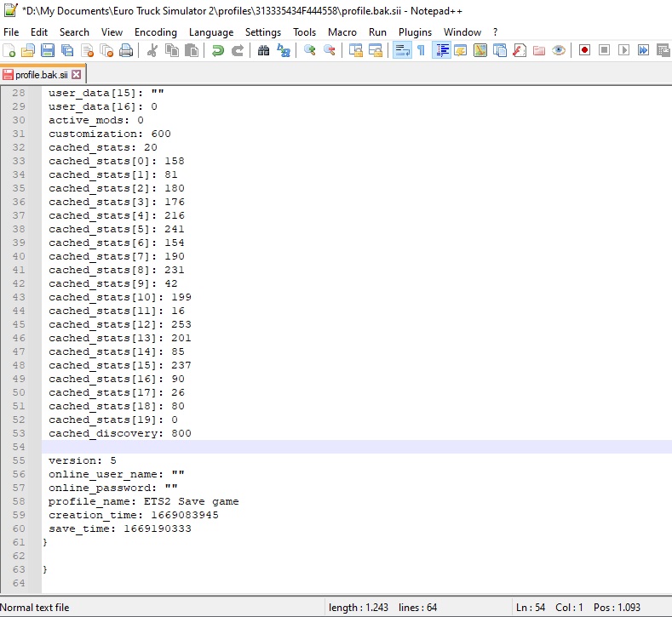
Task: Open the Run menu
Action: click(x=377, y=32)
